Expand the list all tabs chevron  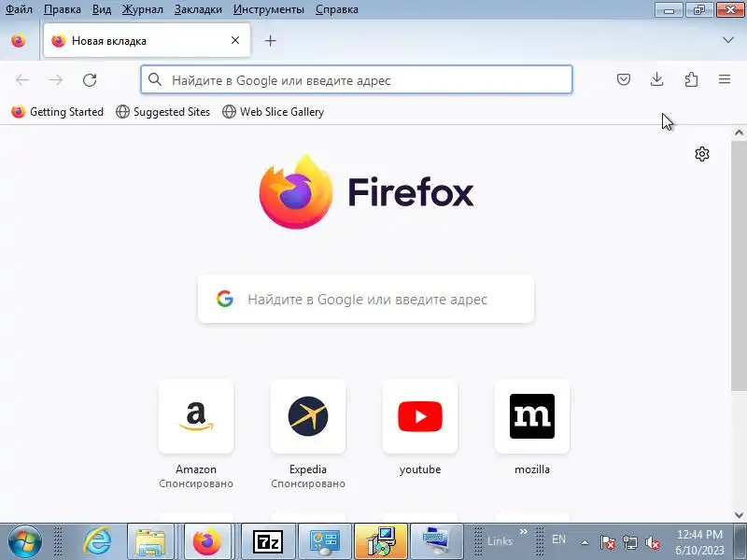click(x=728, y=40)
